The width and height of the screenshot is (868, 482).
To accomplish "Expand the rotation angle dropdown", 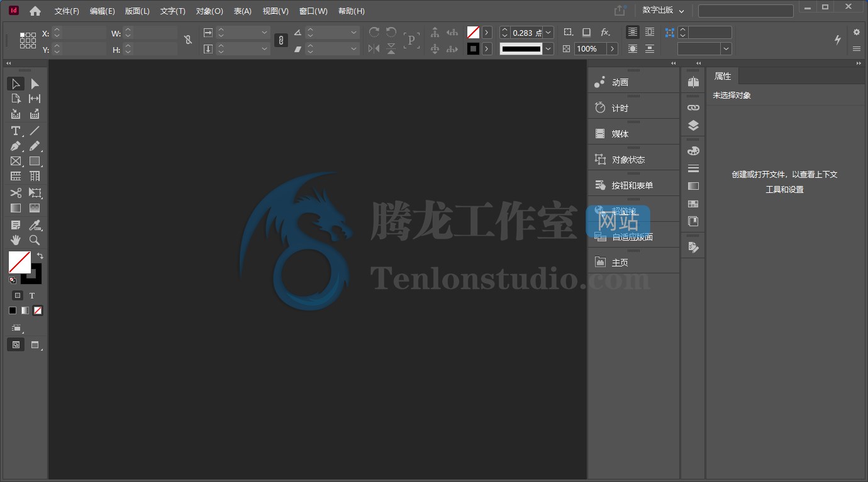I will (353, 32).
